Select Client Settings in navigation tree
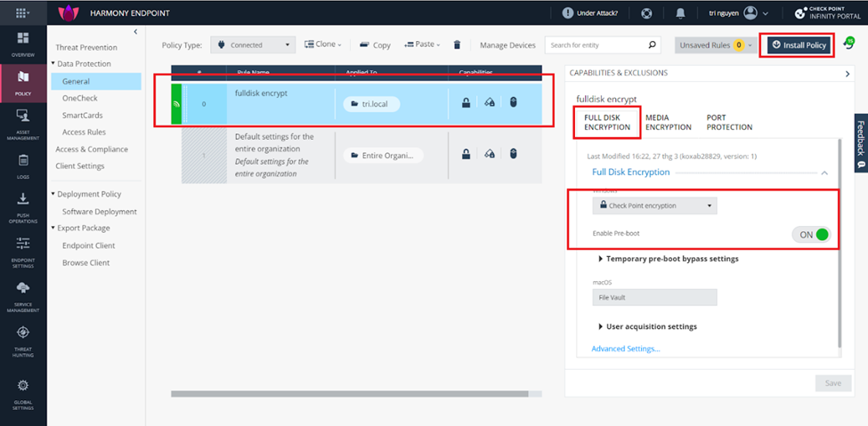868x426 pixels. [80, 166]
